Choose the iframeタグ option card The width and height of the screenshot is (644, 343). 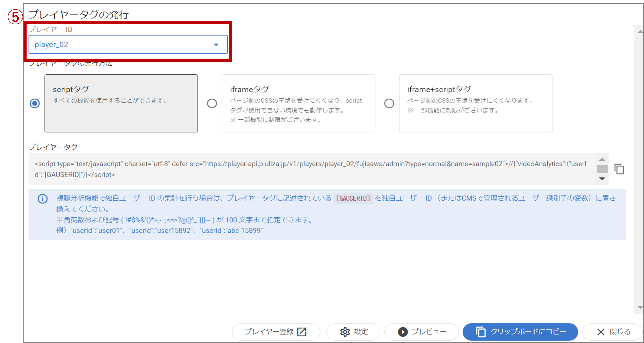tap(298, 103)
